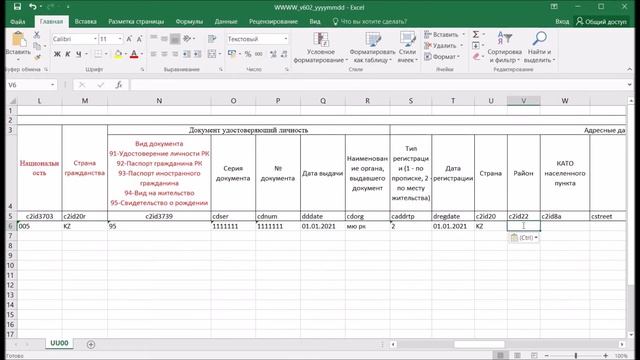Screen dimensions: 640x360
Task: Click the yellow fill color bucket
Action: tap(118, 54)
